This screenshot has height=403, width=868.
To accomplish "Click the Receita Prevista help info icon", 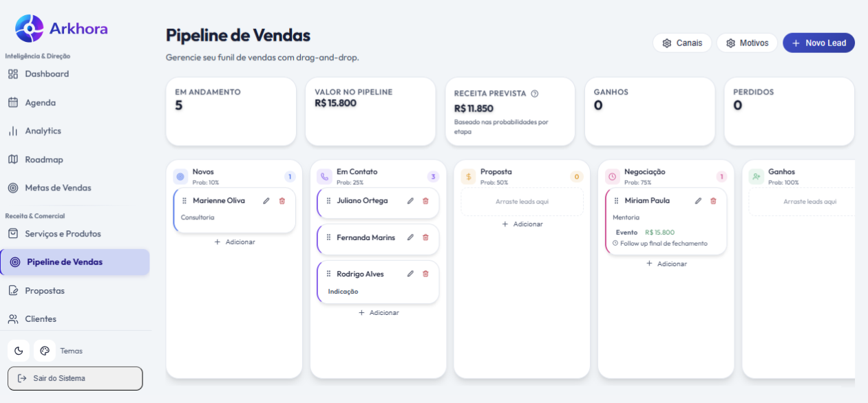I will point(535,94).
